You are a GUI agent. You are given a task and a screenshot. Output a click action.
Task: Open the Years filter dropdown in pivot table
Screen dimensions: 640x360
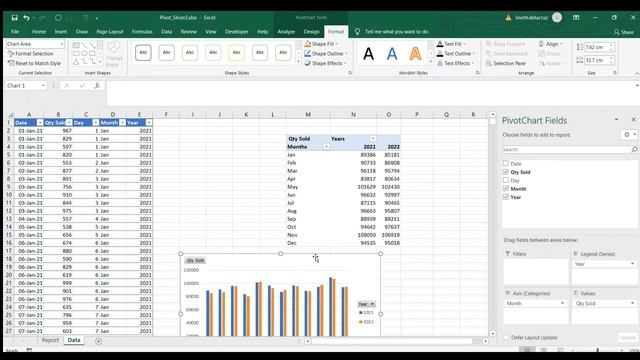point(373,139)
